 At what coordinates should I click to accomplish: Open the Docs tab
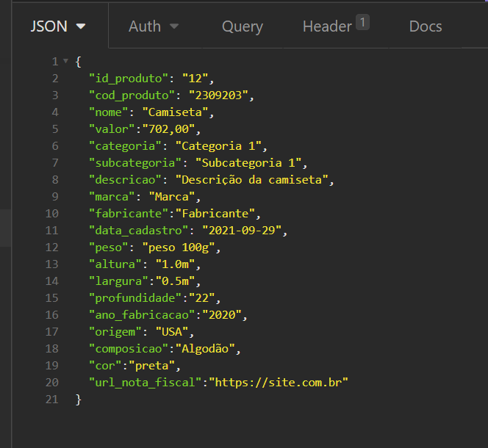click(425, 26)
